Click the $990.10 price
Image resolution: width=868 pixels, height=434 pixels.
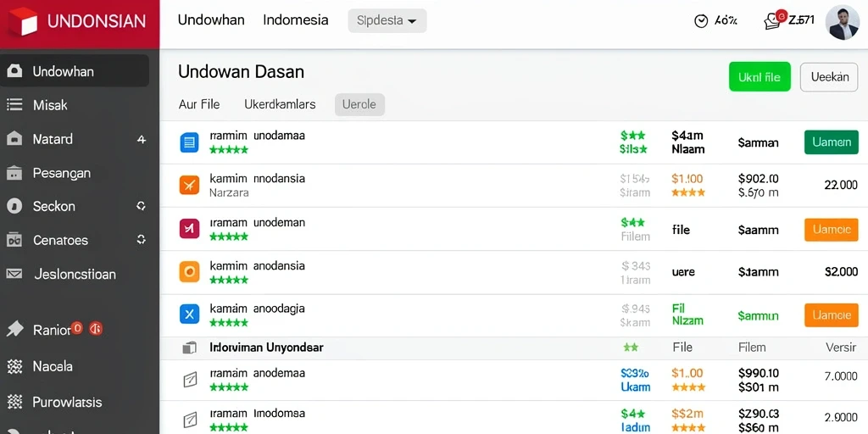click(759, 373)
